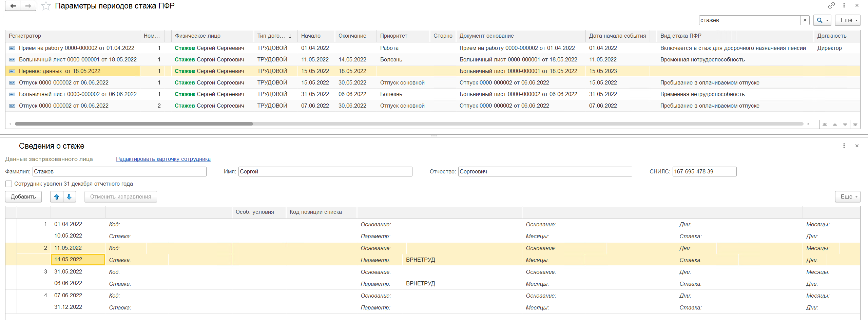Image resolution: width=868 pixels, height=320 pixels.
Task: Click the 'Добавить' button
Action: click(23, 197)
